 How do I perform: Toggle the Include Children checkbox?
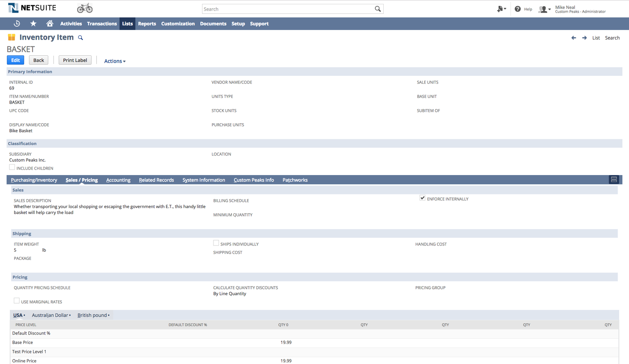point(12,167)
